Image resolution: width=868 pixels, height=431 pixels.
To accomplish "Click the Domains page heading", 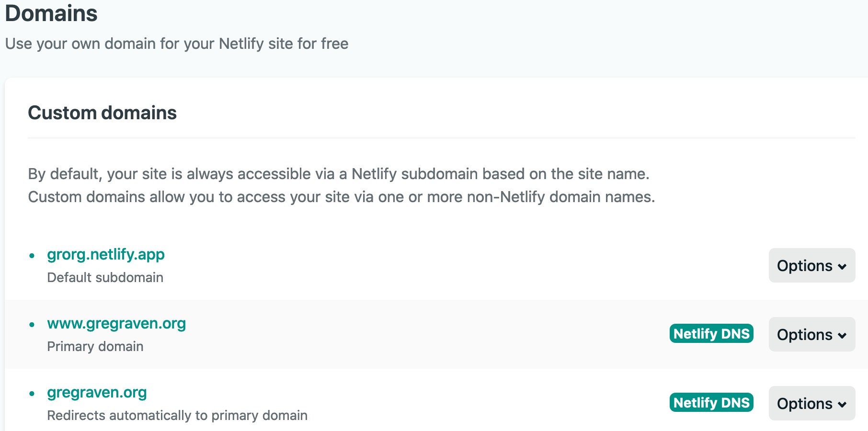I will (51, 13).
